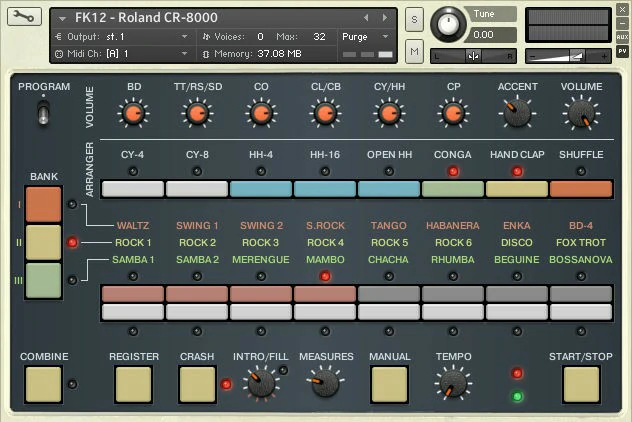Screen dimensions: 632x422
Task: Turn the BD volume knob
Action: point(133,114)
